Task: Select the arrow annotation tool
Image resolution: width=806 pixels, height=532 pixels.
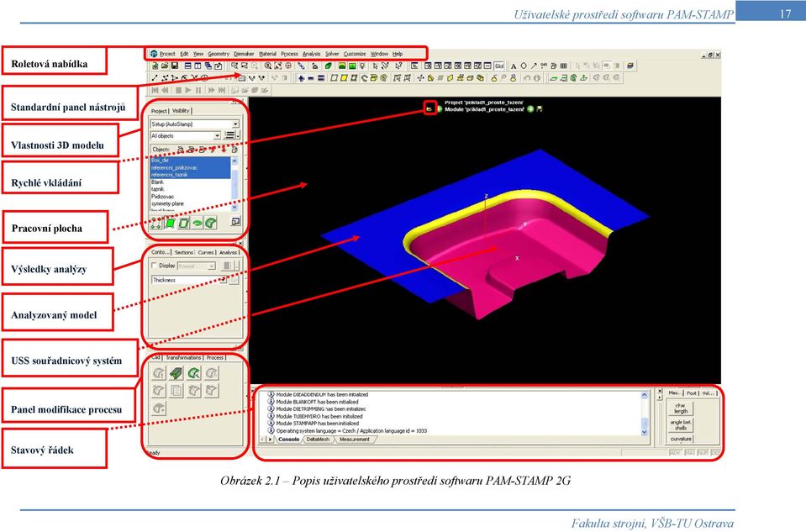Action: [534, 66]
